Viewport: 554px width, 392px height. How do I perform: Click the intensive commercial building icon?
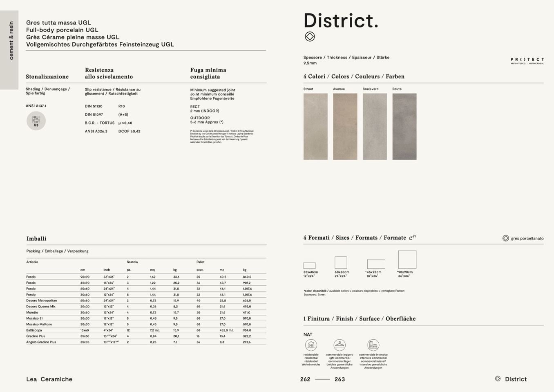click(373, 345)
